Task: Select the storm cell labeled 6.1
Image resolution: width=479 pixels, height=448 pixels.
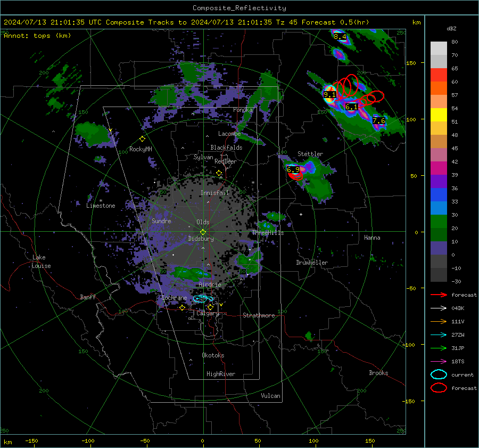Action: 351,107
